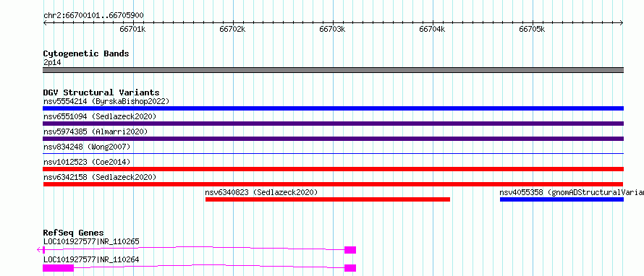Click the NR_110264 intron line
Viewport: 644px width, 276px height.
209,266
